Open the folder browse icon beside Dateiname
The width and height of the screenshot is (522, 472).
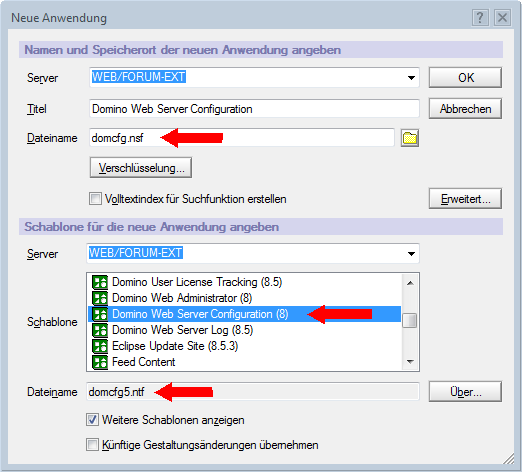tap(410, 138)
